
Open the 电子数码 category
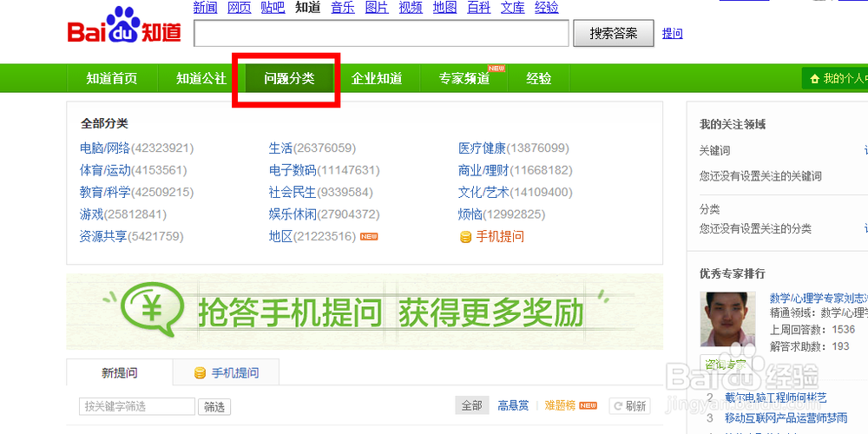pyautogui.click(x=293, y=170)
